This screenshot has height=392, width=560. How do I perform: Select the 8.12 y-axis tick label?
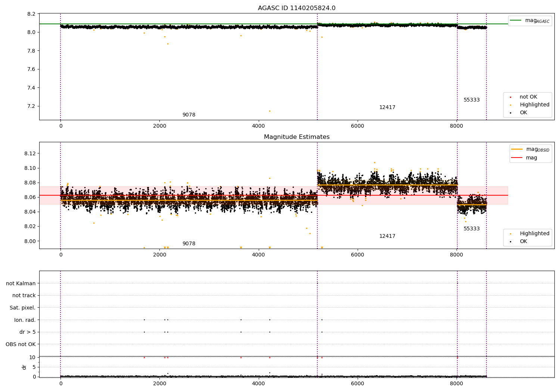click(x=30, y=154)
